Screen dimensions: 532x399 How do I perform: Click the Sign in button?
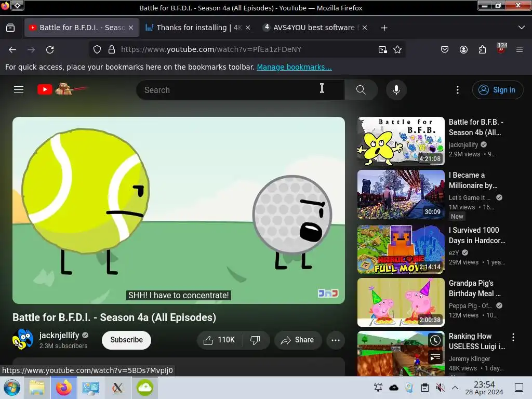497,90
